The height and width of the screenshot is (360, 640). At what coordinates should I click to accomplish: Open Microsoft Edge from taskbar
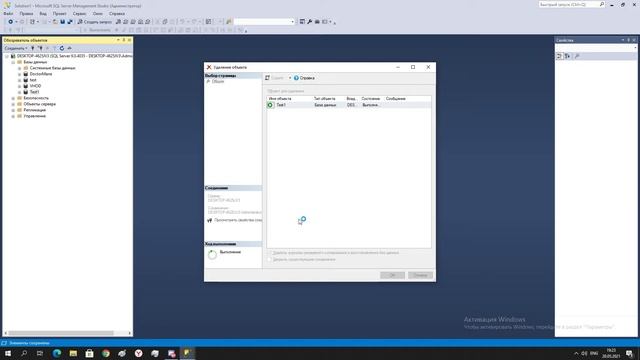pos(56,353)
